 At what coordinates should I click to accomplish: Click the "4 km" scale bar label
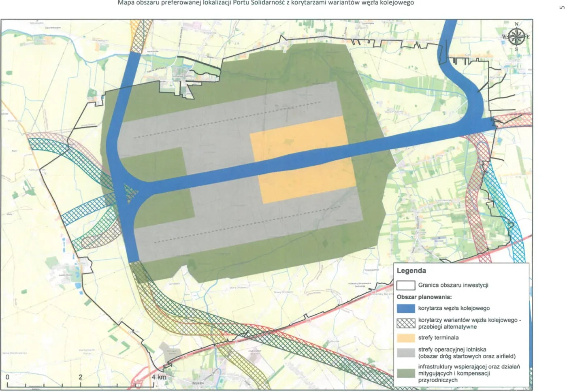click(159, 377)
